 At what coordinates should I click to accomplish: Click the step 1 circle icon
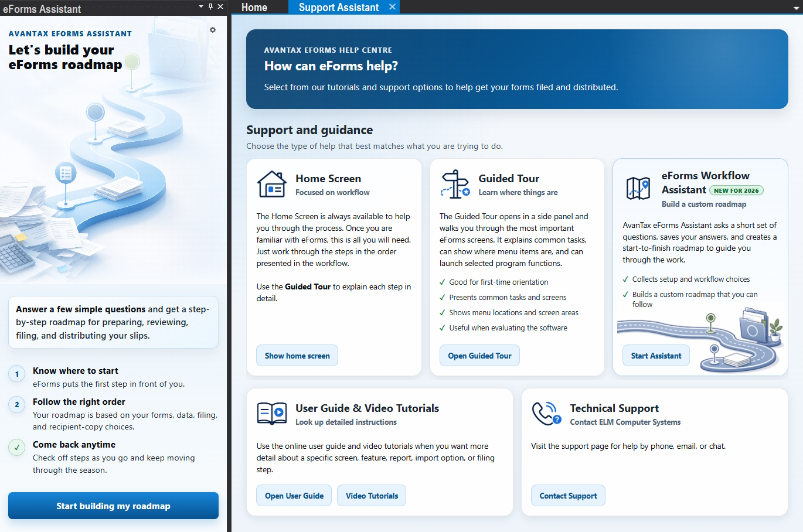coord(17,374)
